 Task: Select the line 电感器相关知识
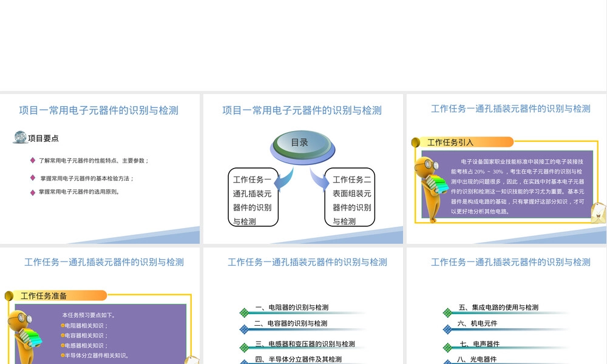click(86, 345)
